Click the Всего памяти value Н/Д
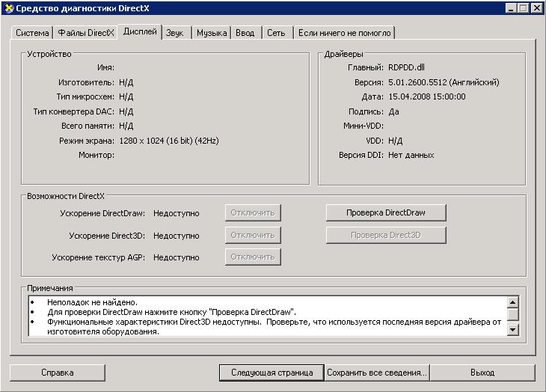Screen dimensions: 546x392 click(x=126, y=126)
